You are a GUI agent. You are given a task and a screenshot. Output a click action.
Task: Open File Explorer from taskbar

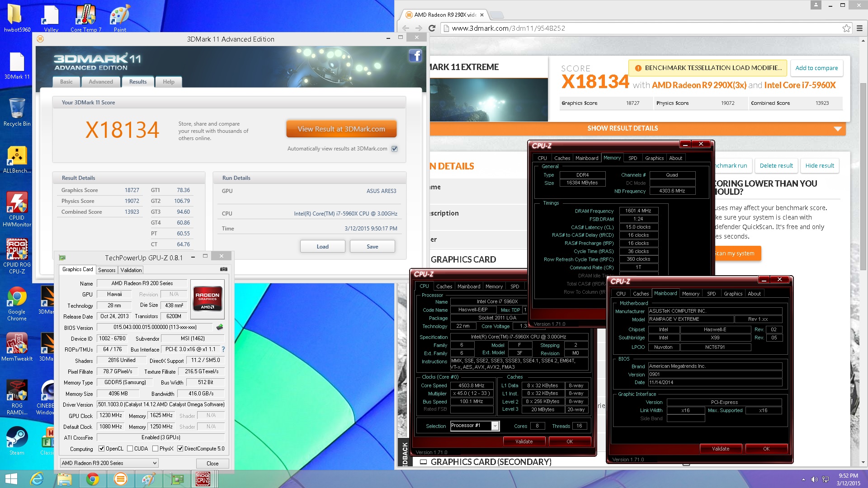pos(65,479)
